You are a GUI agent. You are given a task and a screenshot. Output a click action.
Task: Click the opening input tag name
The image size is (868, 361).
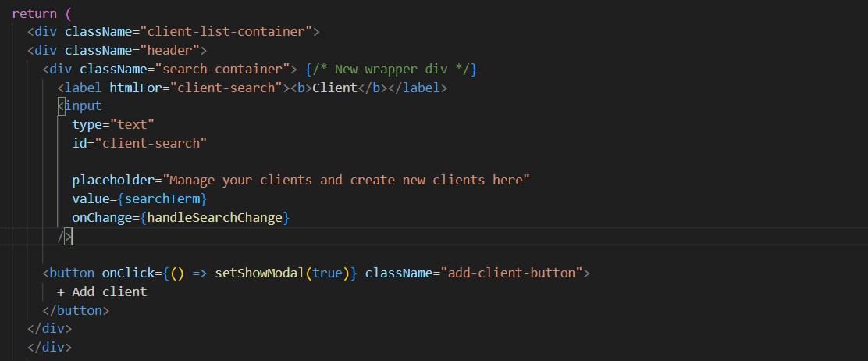coord(83,105)
